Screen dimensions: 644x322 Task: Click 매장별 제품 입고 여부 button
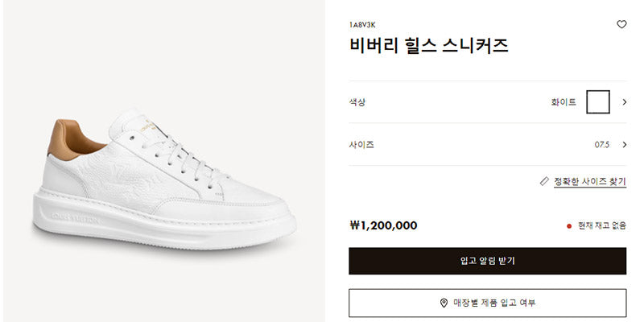[488, 303]
